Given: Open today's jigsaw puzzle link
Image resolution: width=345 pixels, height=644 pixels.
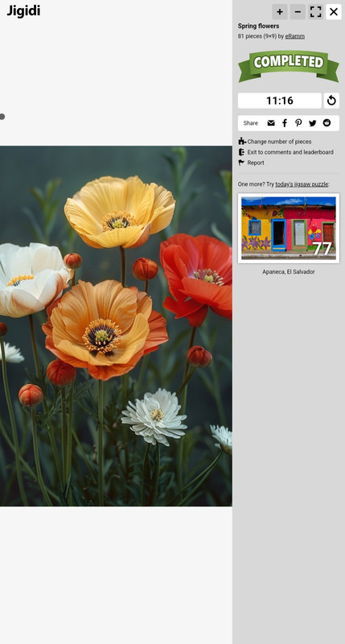Looking at the screenshot, I should (302, 184).
